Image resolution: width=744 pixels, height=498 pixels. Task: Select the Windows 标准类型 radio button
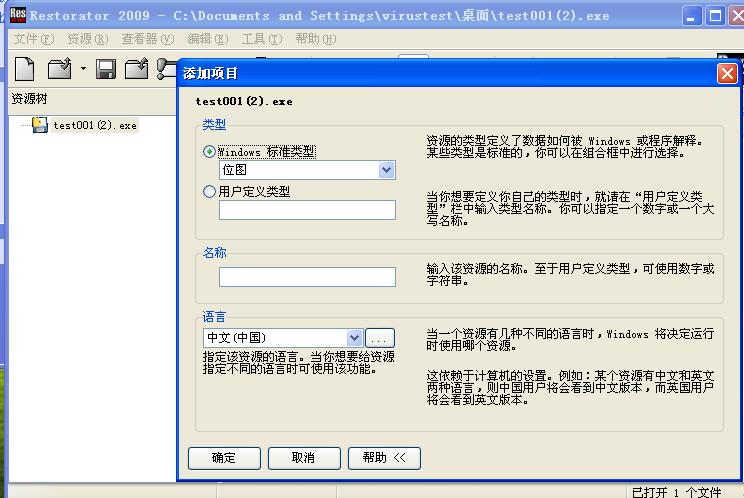coord(209,152)
